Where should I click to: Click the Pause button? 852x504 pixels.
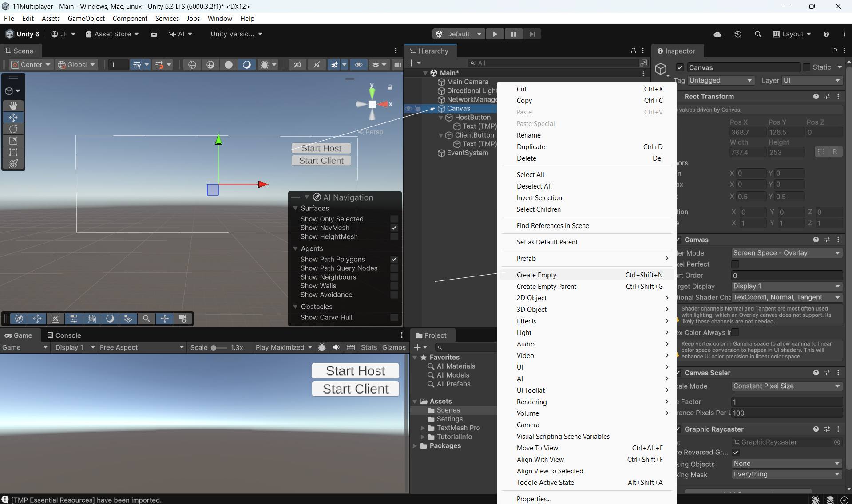coord(513,34)
